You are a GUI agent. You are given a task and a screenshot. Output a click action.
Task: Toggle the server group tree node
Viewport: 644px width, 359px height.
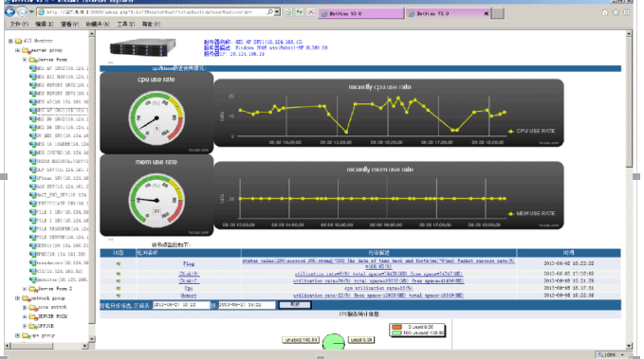click(18, 50)
